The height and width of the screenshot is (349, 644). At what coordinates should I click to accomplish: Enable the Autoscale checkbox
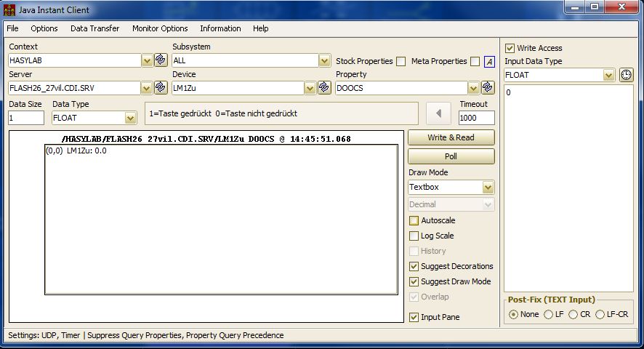(x=414, y=220)
